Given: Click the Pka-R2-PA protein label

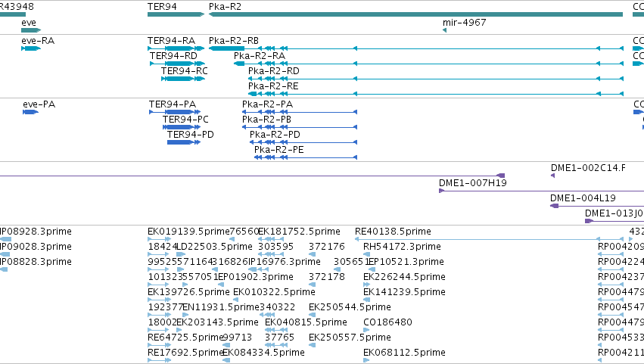Looking at the screenshot, I should click(x=267, y=104).
